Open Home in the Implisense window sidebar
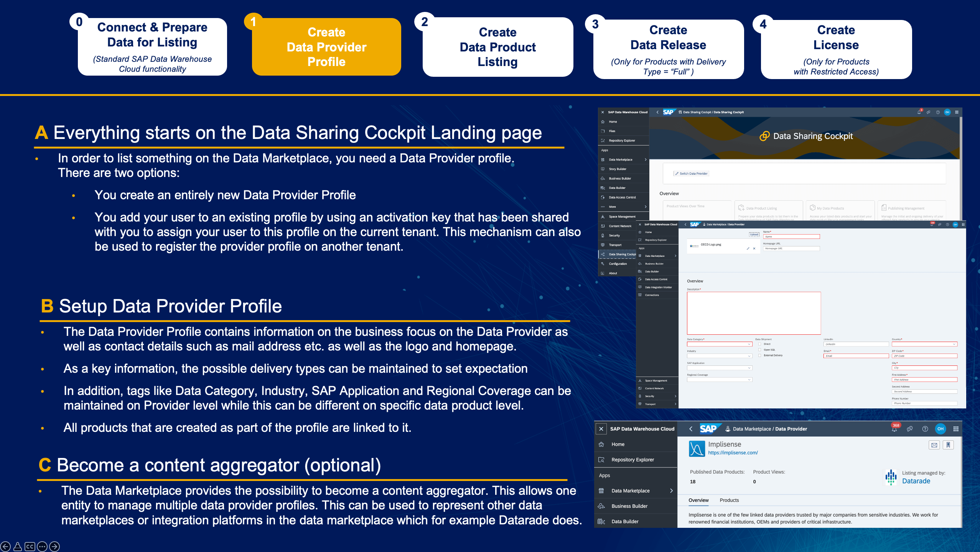The height and width of the screenshot is (552, 980). pyautogui.click(x=636, y=444)
